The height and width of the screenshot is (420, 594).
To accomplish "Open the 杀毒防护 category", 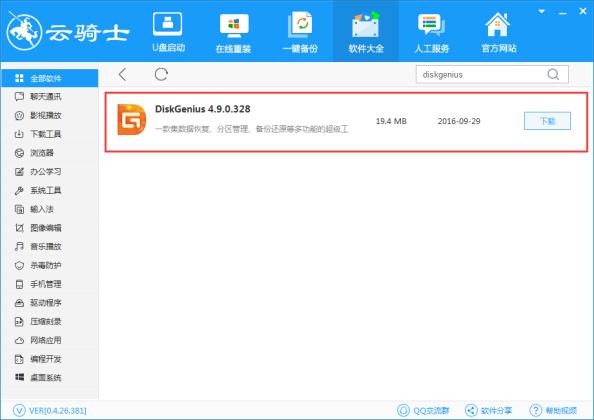I will [x=49, y=265].
